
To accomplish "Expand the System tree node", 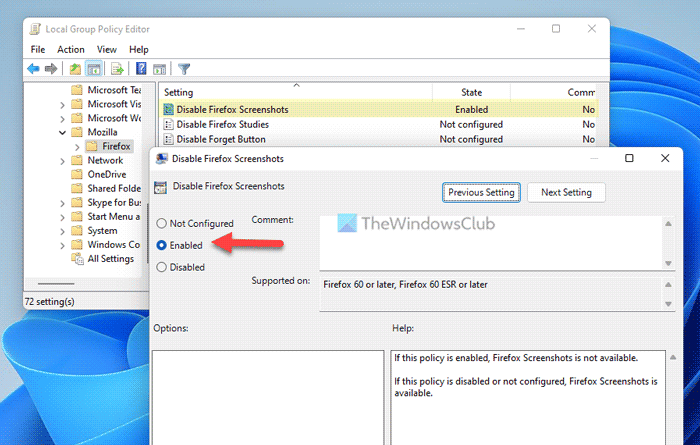I will pyautogui.click(x=62, y=231).
